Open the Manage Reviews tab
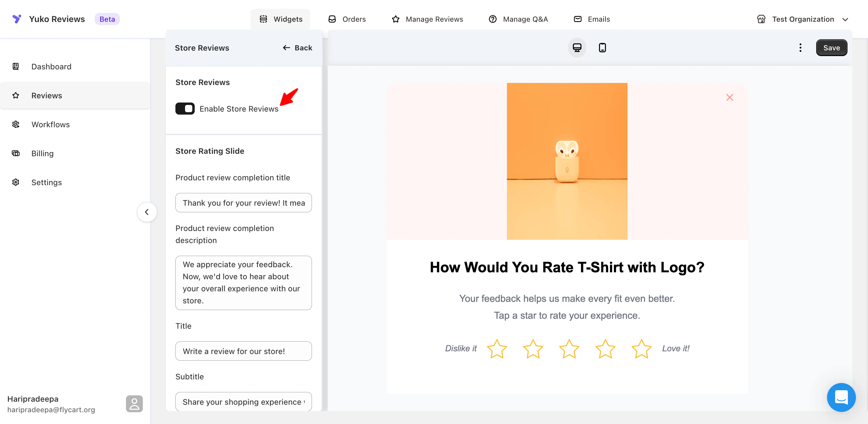868x424 pixels. (427, 19)
